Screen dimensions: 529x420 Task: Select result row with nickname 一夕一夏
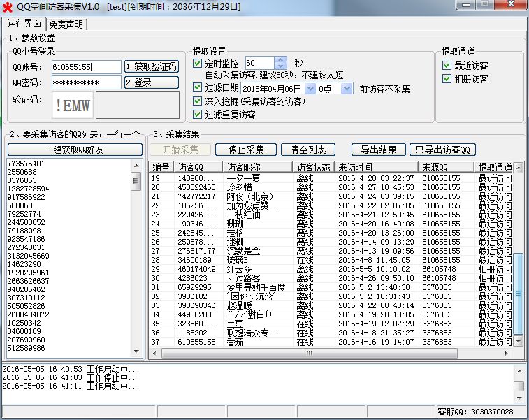(331, 178)
